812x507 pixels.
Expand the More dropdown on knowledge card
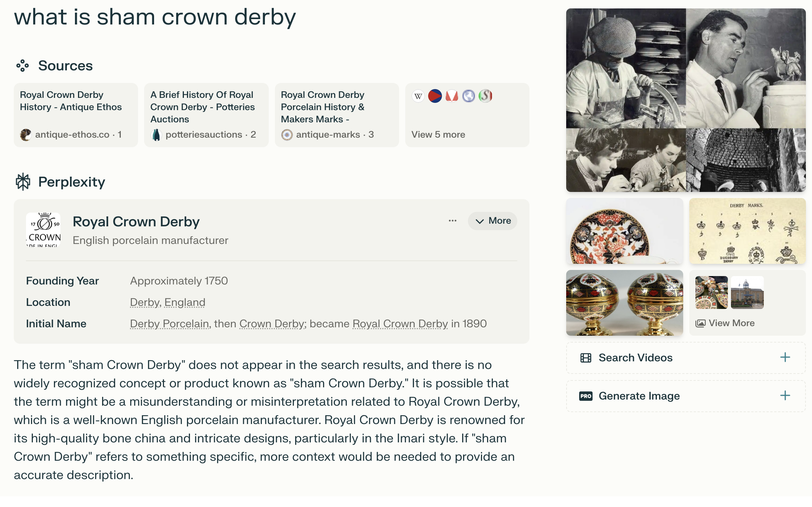point(492,221)
